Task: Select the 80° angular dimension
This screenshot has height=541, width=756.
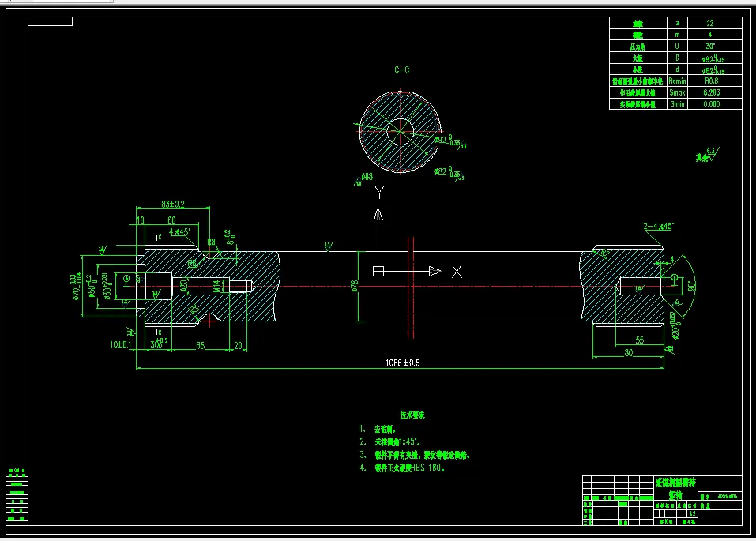Action: (692, 285)
